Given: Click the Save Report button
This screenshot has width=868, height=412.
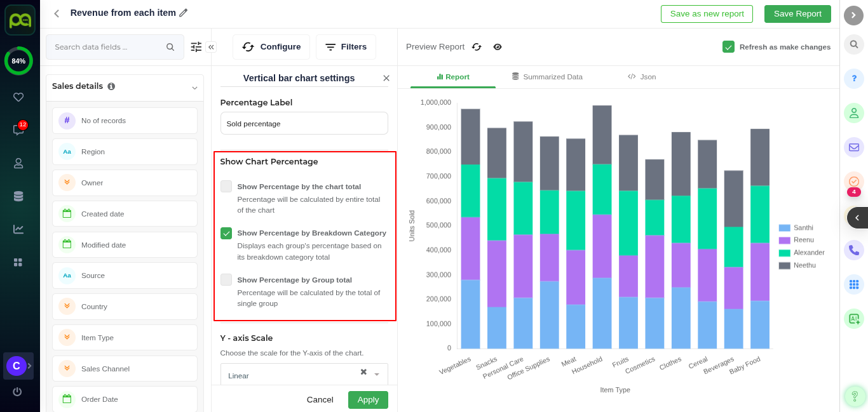Looking at the screenshot, I should pyautogui.click(x=797, y=14).
